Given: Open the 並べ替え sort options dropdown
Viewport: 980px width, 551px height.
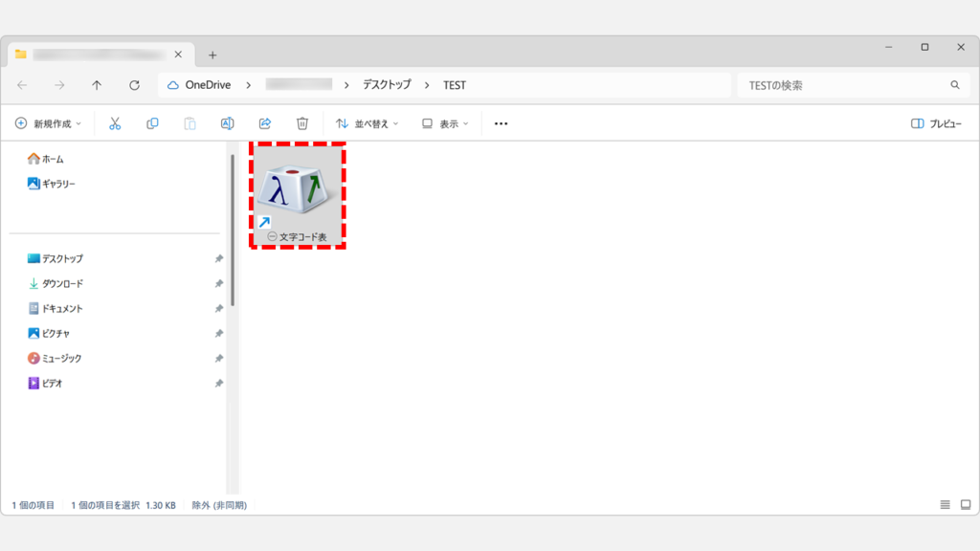Looking at the screenshot, I should [365, 122].
